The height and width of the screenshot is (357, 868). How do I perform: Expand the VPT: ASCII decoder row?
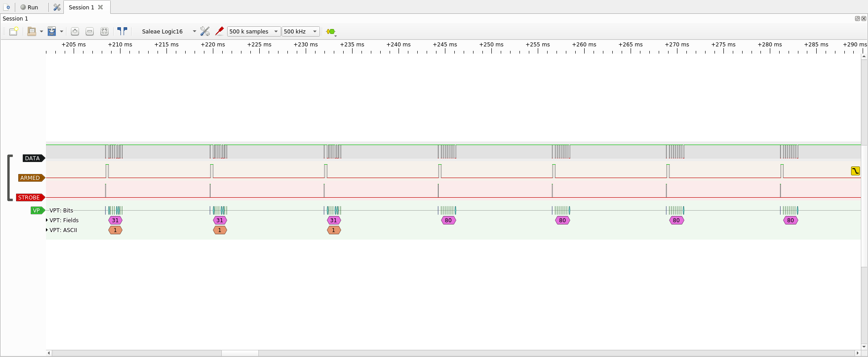click(47, 230)
